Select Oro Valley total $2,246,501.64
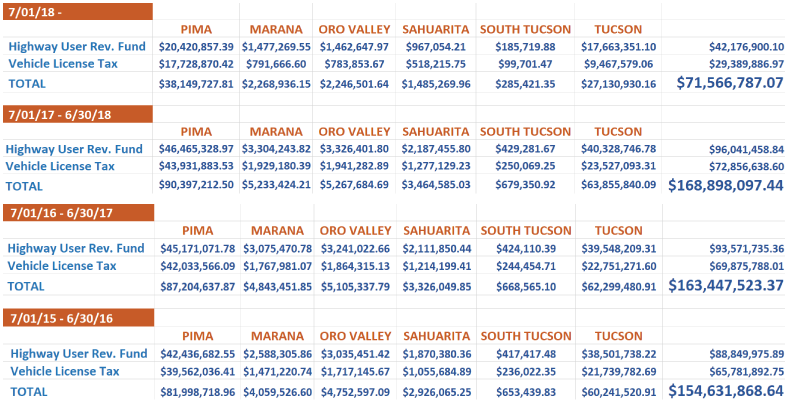The height and width of the screenshot is (413, 800). tap(356, 84)
